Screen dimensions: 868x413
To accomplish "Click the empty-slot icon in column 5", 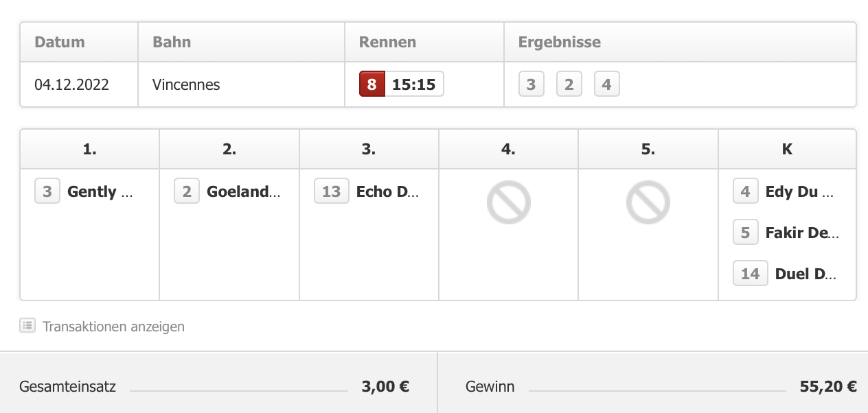I will click(648, 202).
